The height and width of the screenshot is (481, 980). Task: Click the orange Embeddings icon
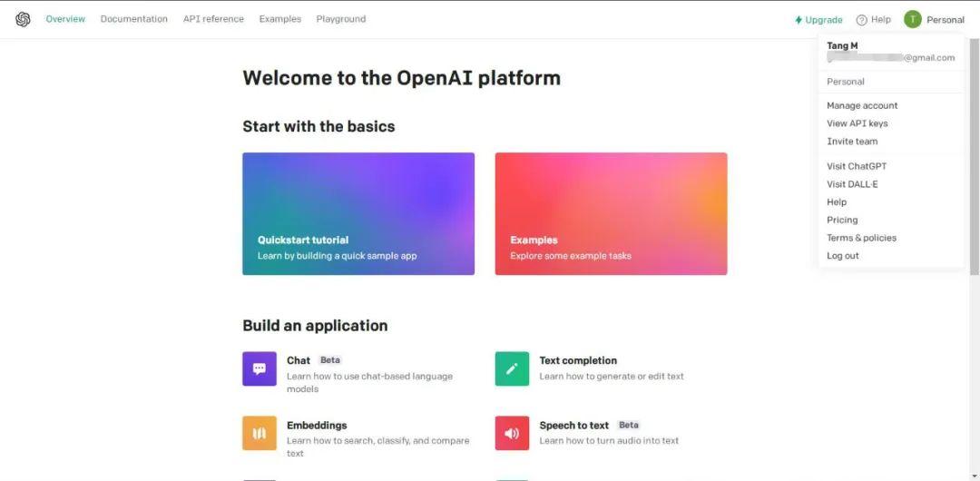[x=260, y=433]
